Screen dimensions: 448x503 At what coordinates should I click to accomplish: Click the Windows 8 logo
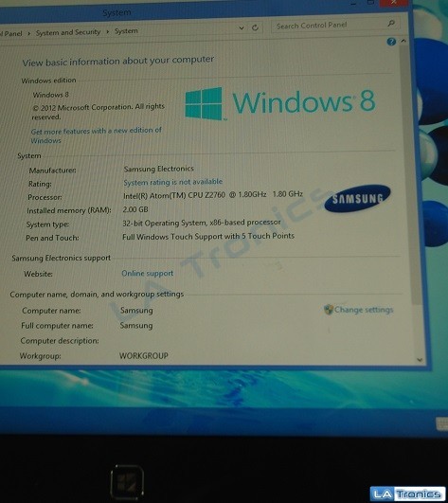pos(280,103)
